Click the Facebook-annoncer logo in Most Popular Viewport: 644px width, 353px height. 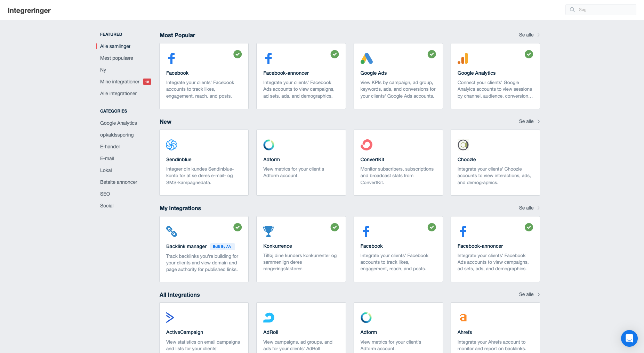coord(268,58)
